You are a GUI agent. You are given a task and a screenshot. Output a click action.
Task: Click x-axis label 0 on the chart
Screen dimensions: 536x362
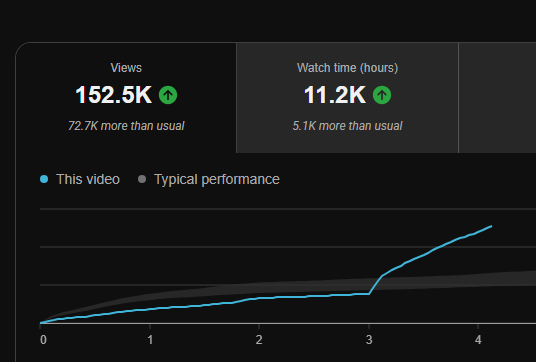pyautogui.click(x=43, y=340)
